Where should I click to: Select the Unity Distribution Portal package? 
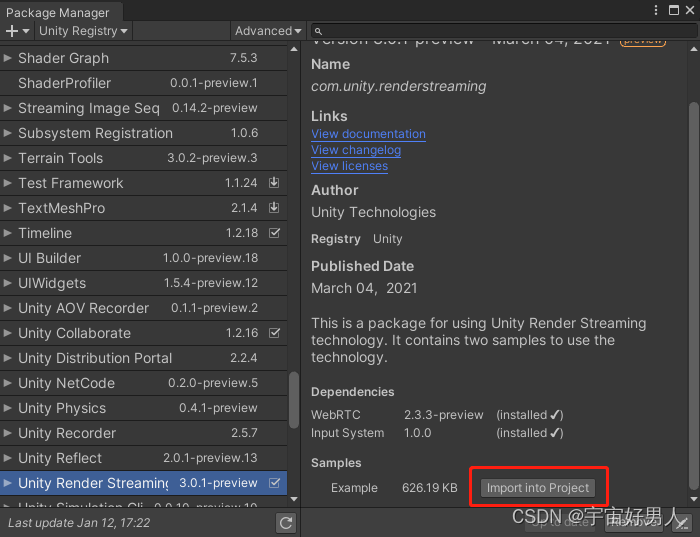(143, 358)
